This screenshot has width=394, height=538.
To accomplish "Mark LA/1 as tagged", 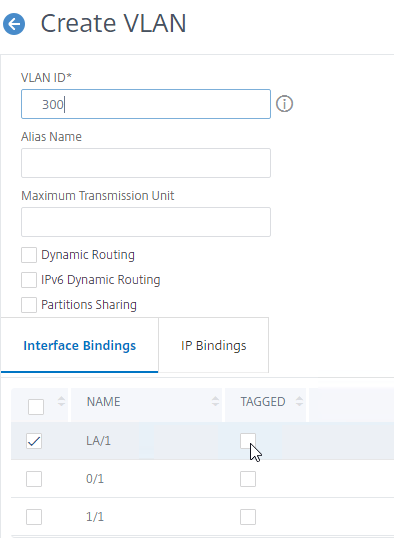I will click(x=248, y=441).
